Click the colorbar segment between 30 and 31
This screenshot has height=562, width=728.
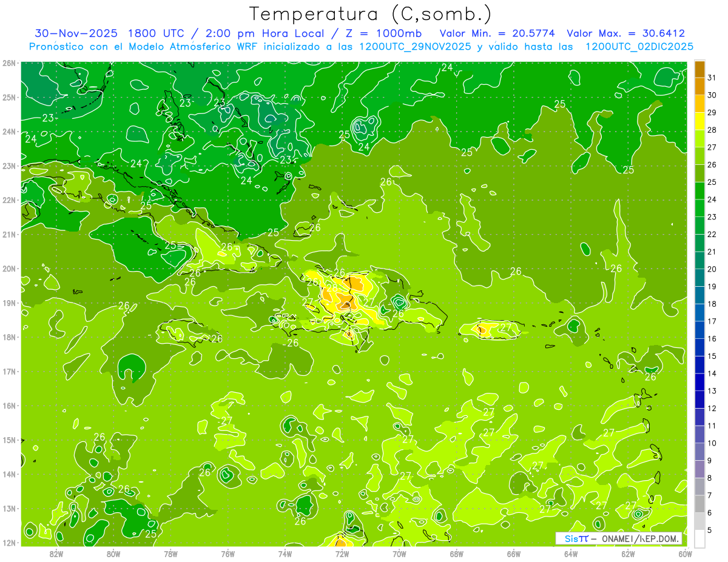point(699,87)
